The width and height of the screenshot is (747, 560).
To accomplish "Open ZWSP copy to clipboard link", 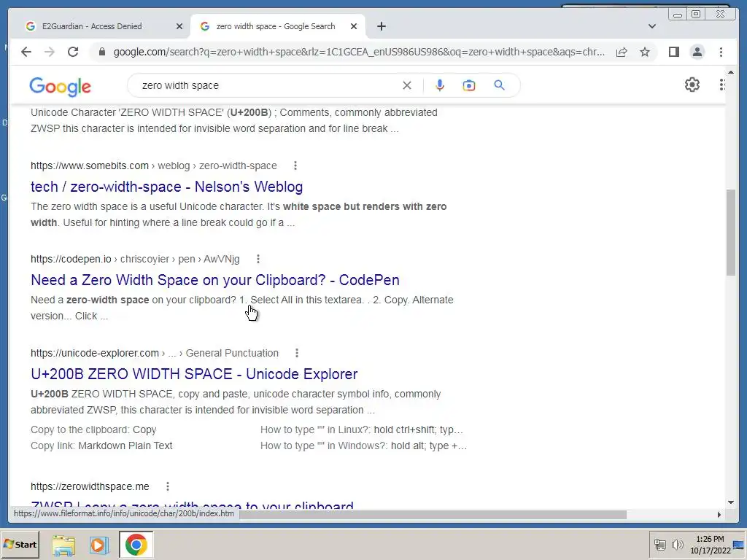I will click(x=192, y=505).
